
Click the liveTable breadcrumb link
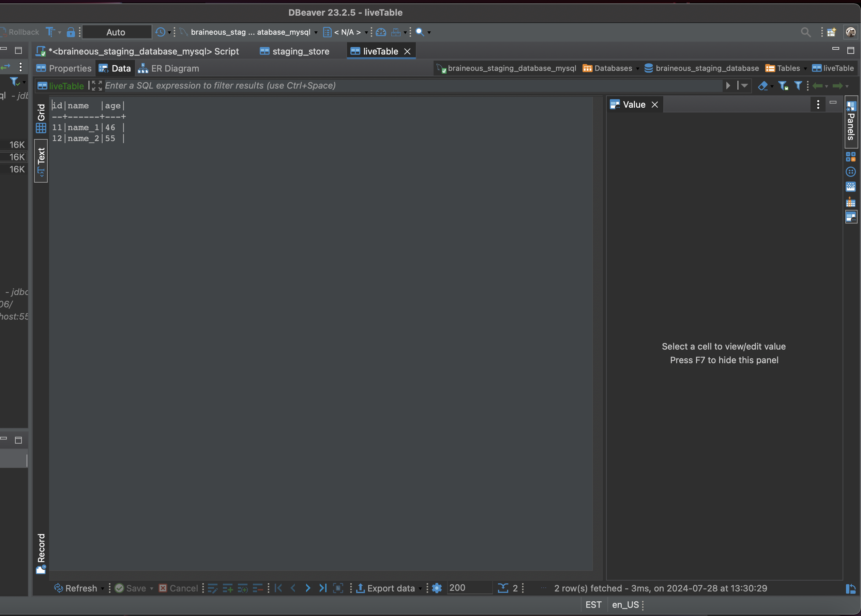click(x=833, y=68)
